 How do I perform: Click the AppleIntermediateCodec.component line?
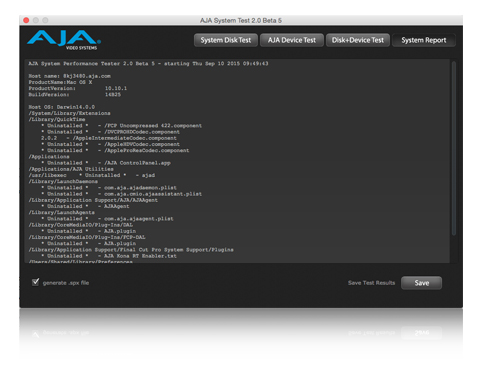pos(109,138)
